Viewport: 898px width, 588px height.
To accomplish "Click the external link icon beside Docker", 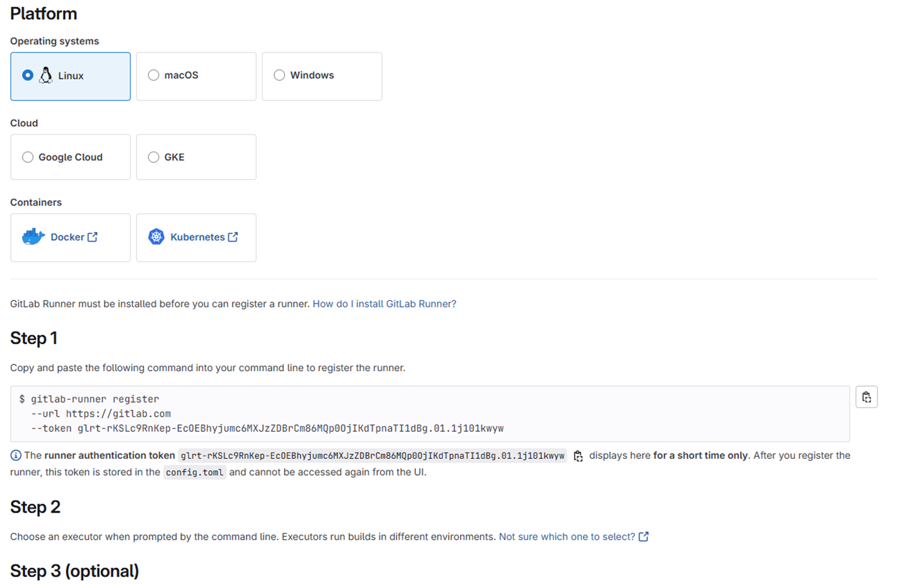I will click(x=92, y=237).
